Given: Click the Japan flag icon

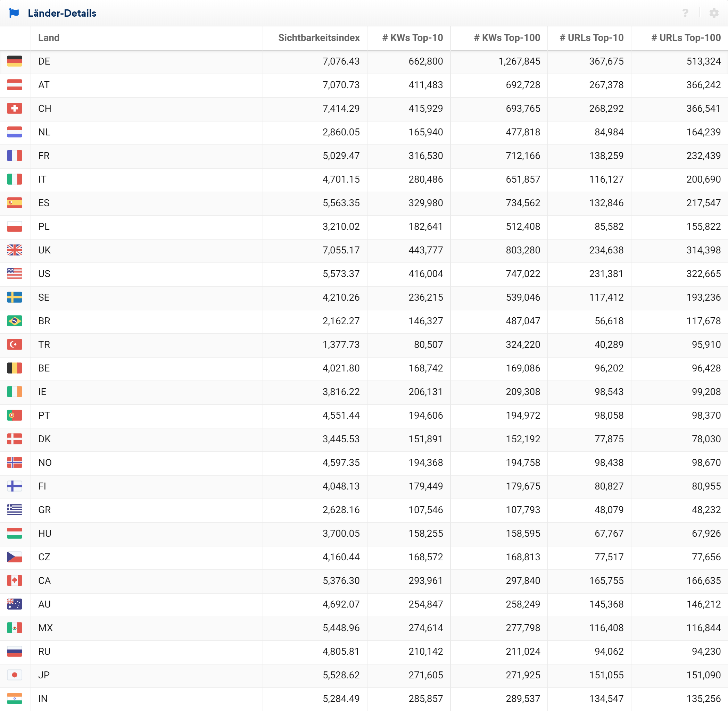Looking at the screenshot, I should (15, 675).
